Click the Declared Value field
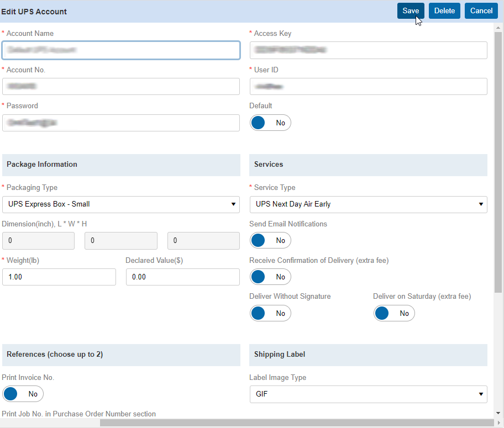Image resolution: width=504 pixels, height=428 pixels. point(182,277)
